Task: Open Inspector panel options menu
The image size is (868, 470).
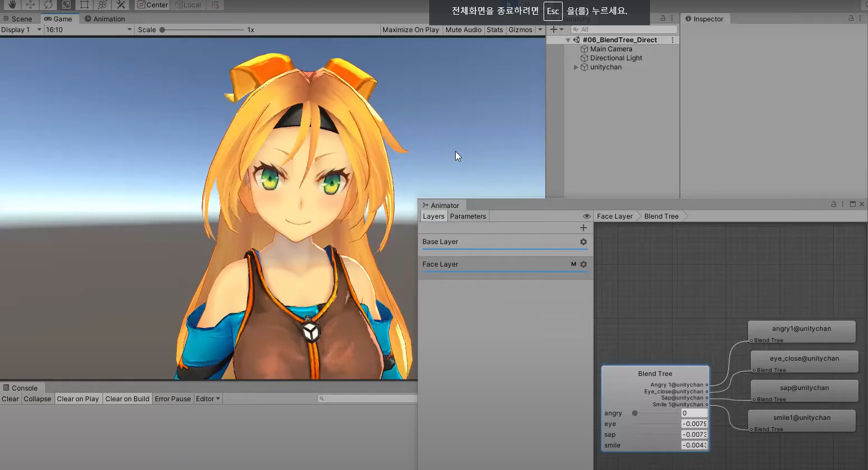Action: tap(860, 19)
